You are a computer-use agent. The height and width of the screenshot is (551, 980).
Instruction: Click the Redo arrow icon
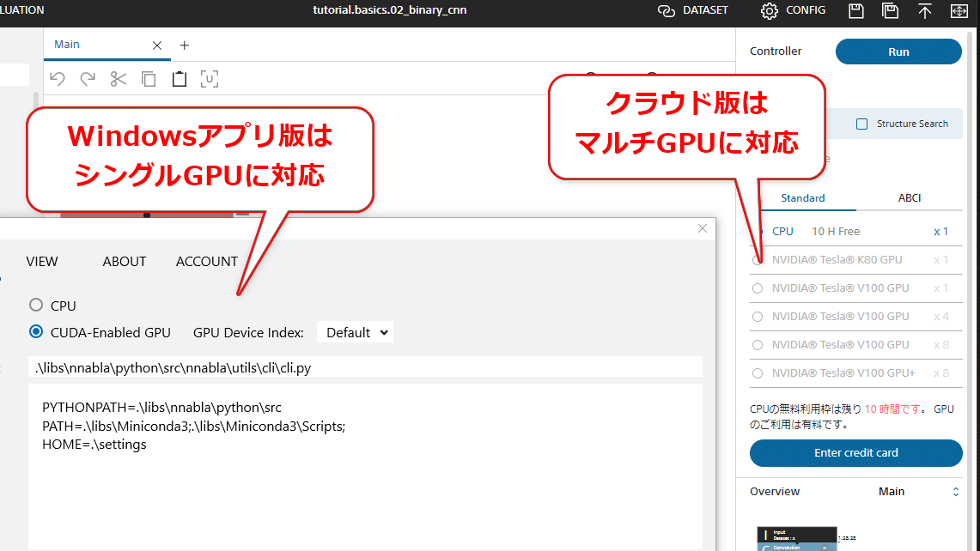[x=88, y=79]
